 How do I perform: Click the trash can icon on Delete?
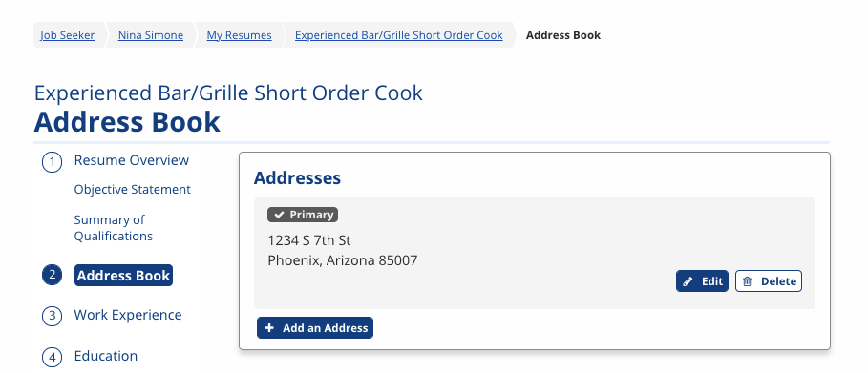coord(748,281)
